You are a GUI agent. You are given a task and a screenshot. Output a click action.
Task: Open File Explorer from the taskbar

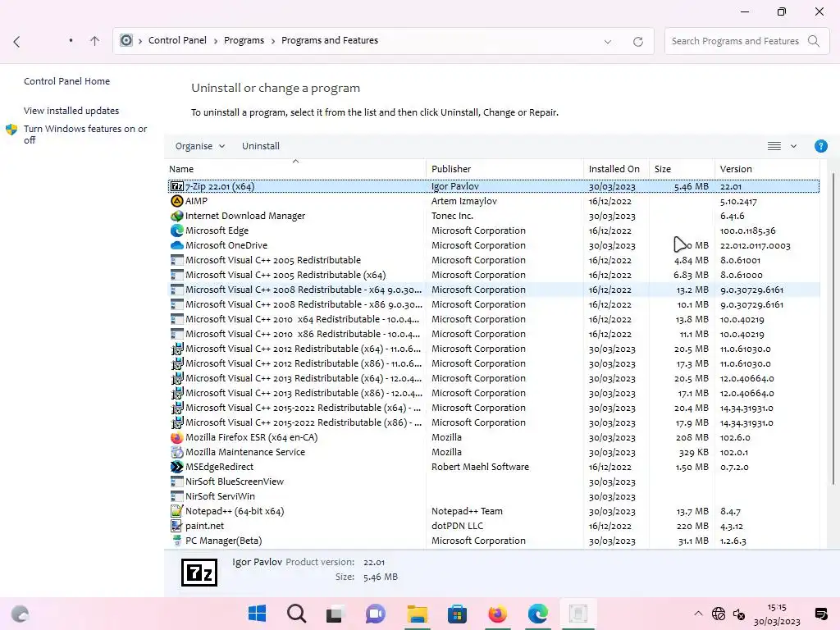point(418,614)
